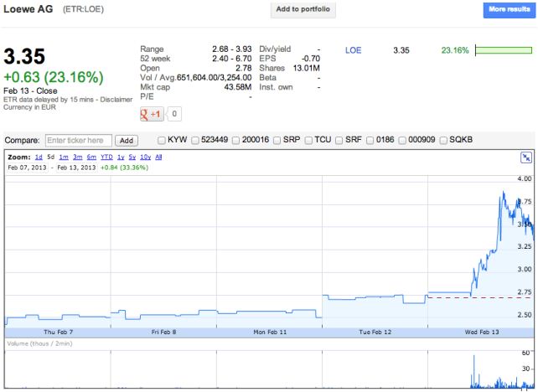538x392 pixels.
Task: Open the LOE ticker link
Action: [353, 50]
